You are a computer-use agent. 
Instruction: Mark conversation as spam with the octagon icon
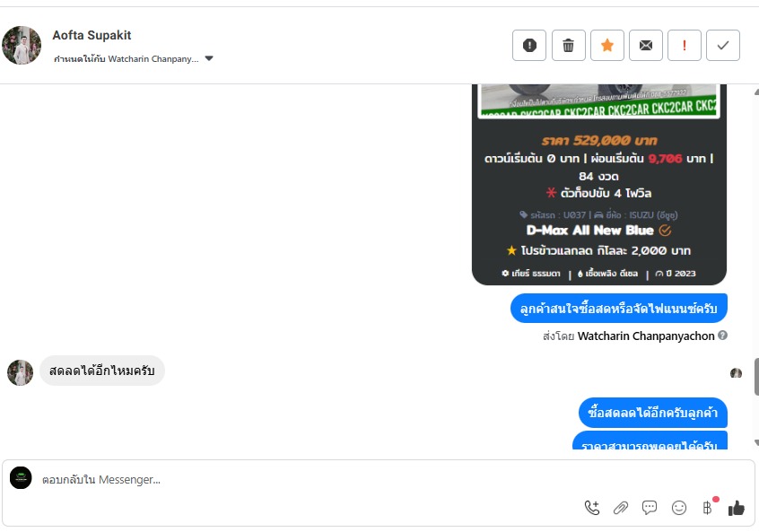[529, 45]
